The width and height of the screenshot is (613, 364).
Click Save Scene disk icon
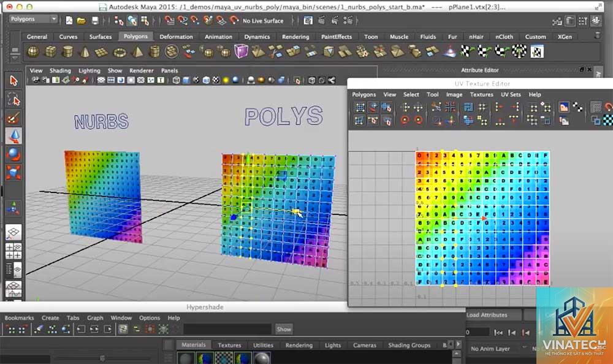click(x=95, y=20)
